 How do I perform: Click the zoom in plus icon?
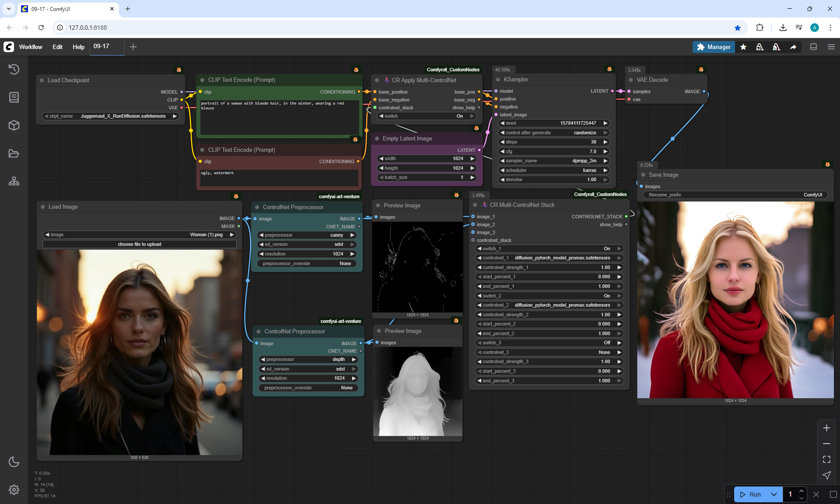point(826,428)
